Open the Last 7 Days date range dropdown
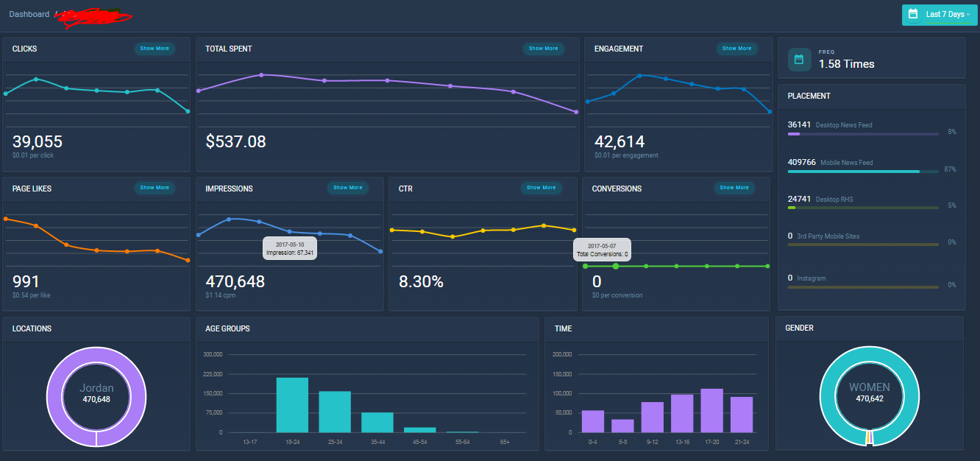The image size is (980, 461). tap(940, 15)
